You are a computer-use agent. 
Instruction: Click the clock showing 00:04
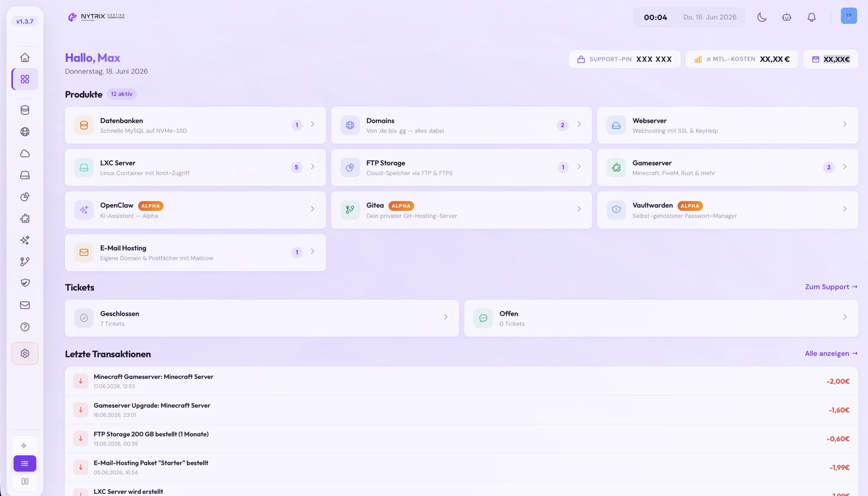click(x=655, y=17)
